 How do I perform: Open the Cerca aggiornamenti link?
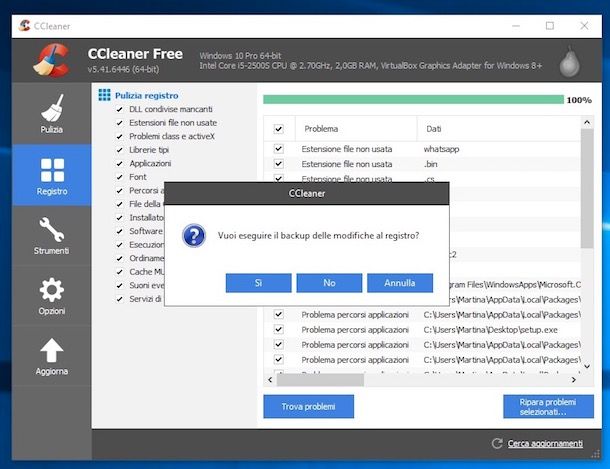tap(545, 443)
